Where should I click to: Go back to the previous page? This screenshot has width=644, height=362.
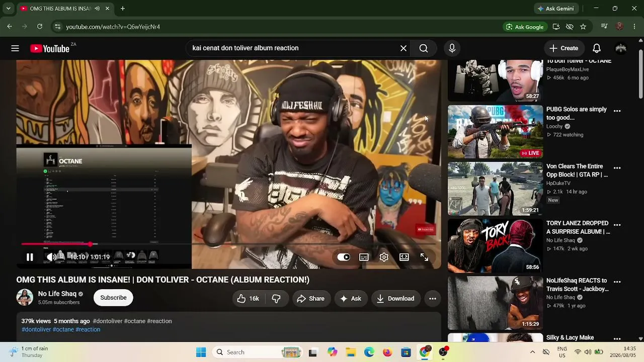tap(10, 27)
